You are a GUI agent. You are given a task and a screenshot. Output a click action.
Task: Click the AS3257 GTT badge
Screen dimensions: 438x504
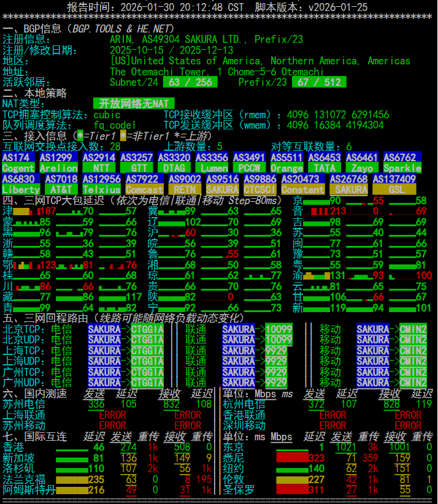(136, 162)
